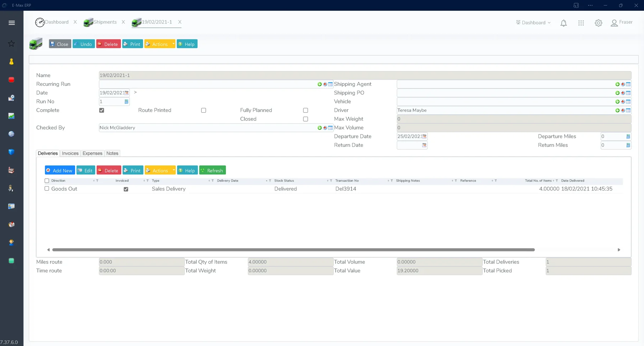
Task: Open the favourites star in sidebar
Action: [11, 44]
